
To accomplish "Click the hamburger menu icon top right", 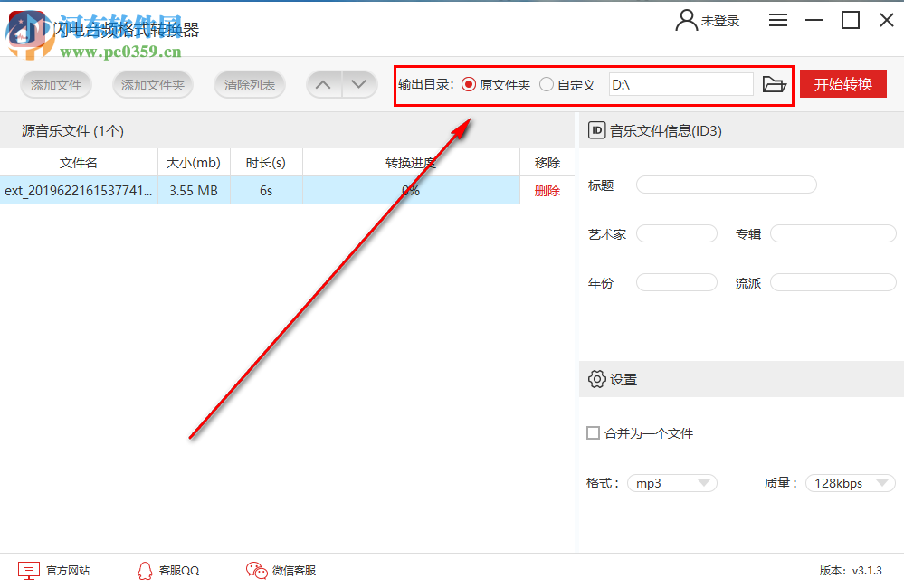I will [x=777, y=19].
